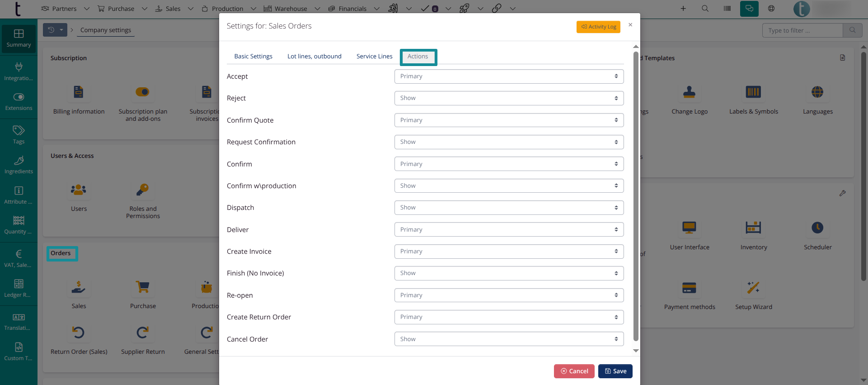This screenshot has height=385, width=868.
Task: Open the Create Invoice dropdown
Action: coord(509,252)
